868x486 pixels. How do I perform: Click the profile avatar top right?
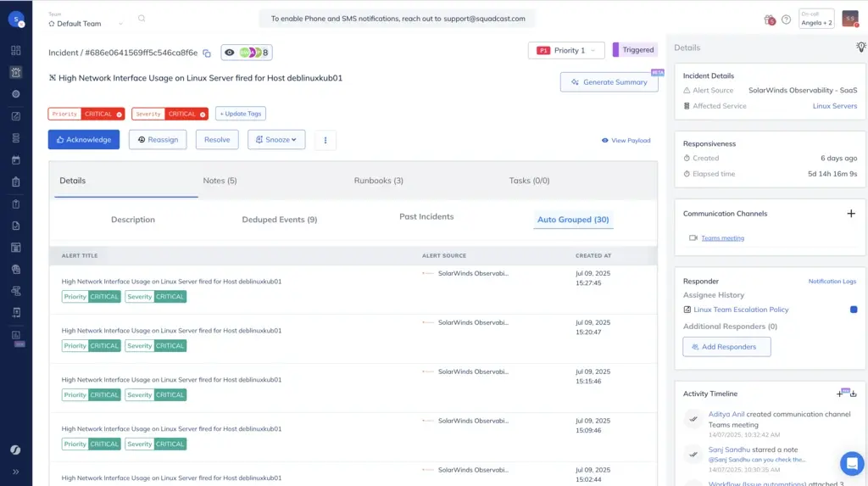click(x=849, y=19)
